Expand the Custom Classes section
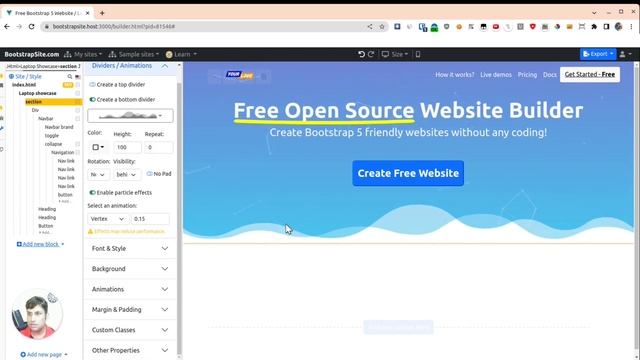Viewport: 640px width, 360px height. click(x=130, y=330)
